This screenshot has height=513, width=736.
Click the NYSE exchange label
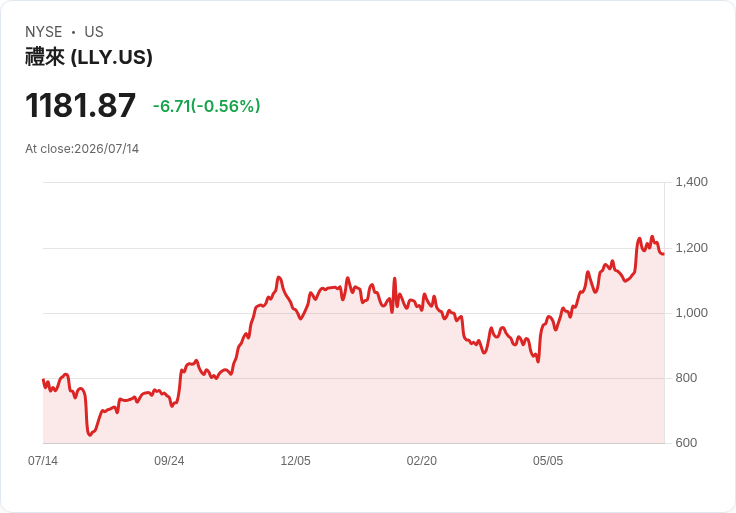point(44,32)
